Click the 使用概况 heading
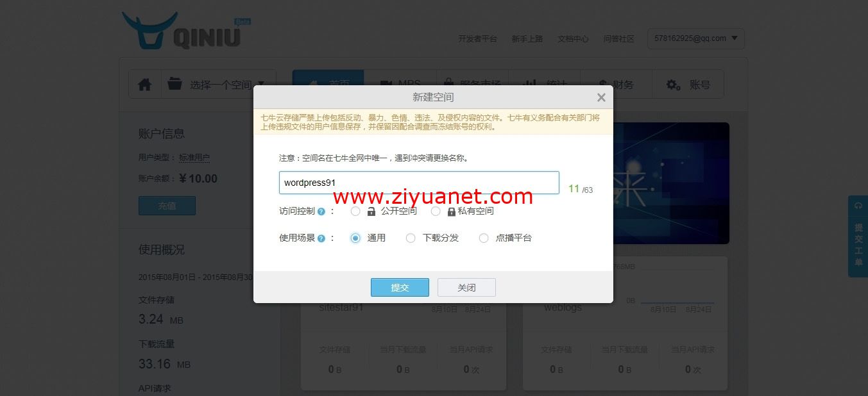This screenshot has width=868, height=396. coord(162,249)
